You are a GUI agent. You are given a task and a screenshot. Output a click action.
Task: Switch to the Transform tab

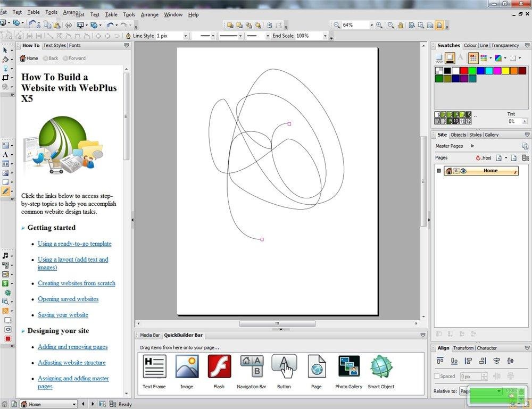[463, 348]
